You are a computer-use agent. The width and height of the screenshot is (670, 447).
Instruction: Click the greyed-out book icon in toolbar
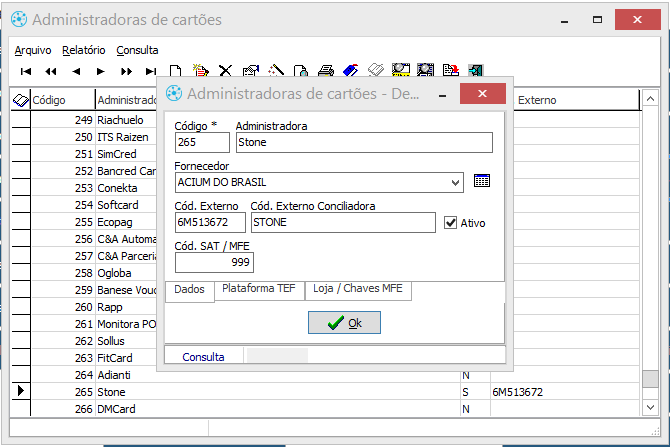376,70
